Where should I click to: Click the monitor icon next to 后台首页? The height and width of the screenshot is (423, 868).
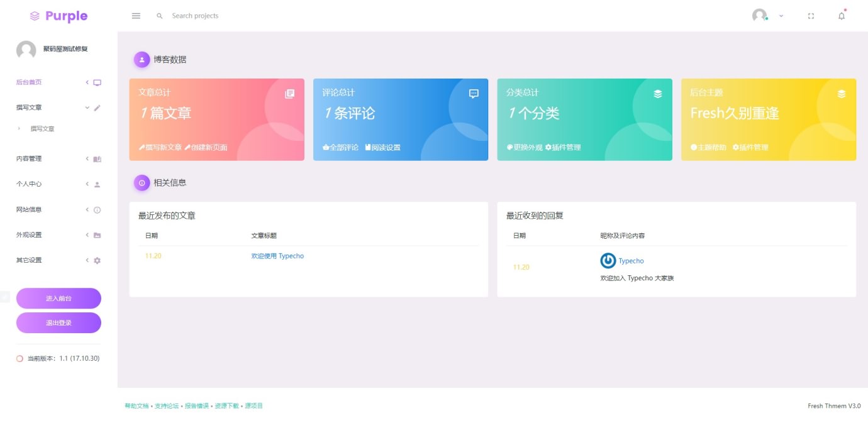[97, 82]
